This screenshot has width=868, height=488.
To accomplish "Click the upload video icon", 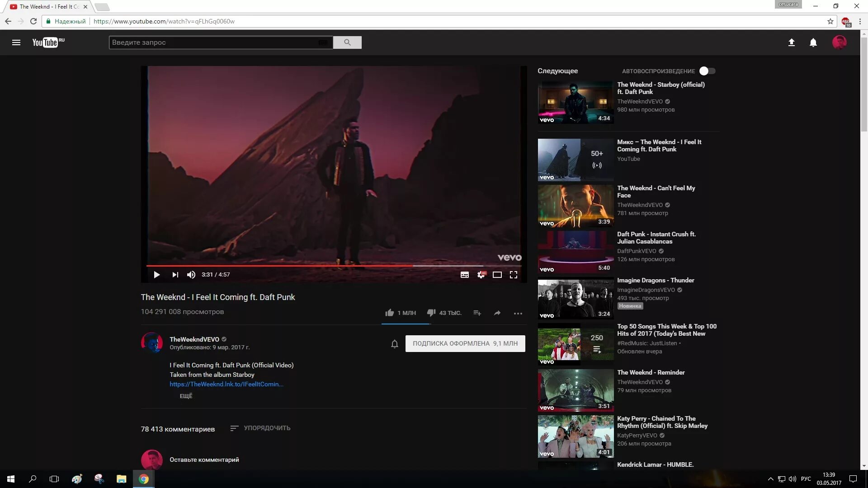I will (x=792, y=42).
